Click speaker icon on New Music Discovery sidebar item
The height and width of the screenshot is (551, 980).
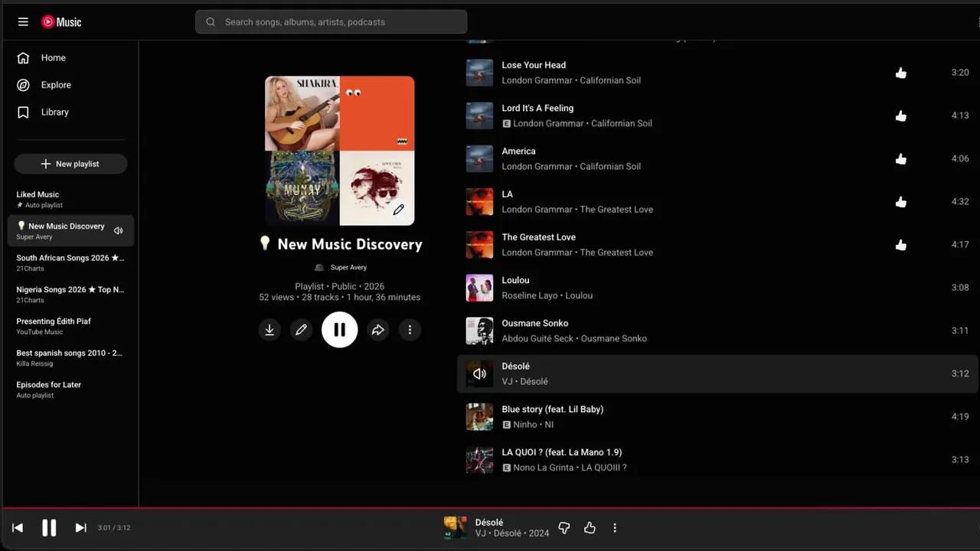[119, 230]
